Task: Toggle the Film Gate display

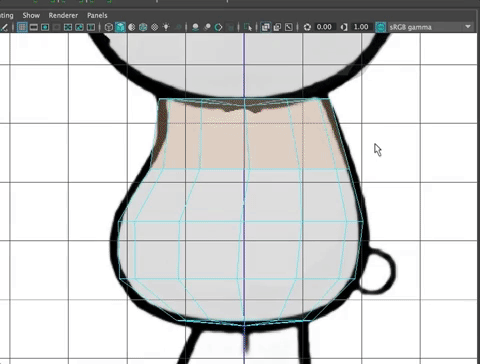Action: pos(34,27)
